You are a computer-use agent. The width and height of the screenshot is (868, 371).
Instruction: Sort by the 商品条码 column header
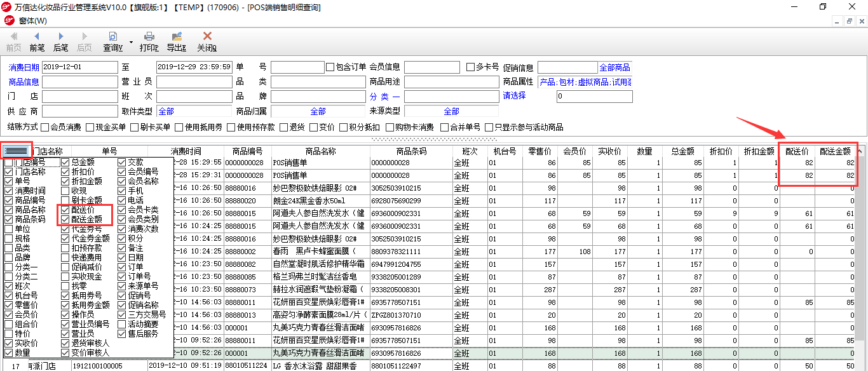pyautogui.click(x=411, y=151)
